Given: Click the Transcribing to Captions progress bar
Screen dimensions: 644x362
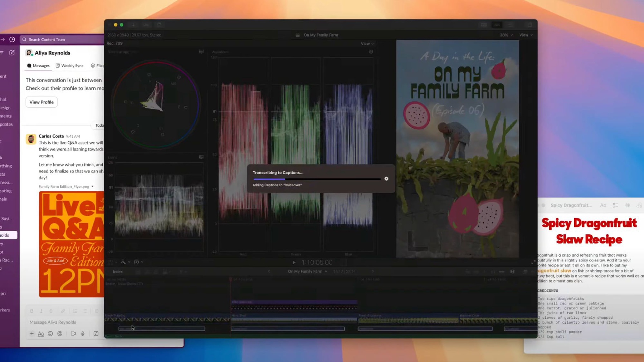Looking at the screenshot, I should point(316,178).
